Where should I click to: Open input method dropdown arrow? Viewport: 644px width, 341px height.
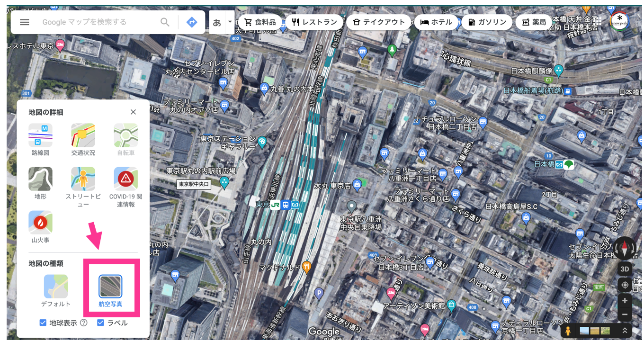tap(230, 22)
